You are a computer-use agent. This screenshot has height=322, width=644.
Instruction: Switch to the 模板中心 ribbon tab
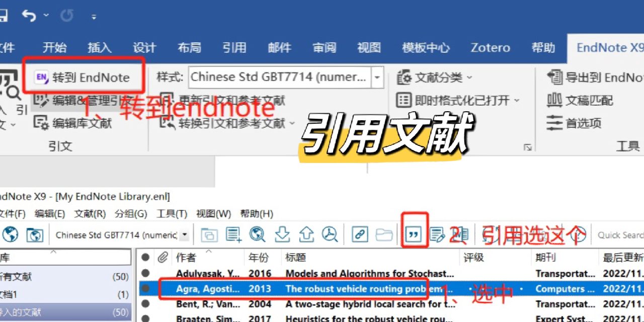(426, 48)
